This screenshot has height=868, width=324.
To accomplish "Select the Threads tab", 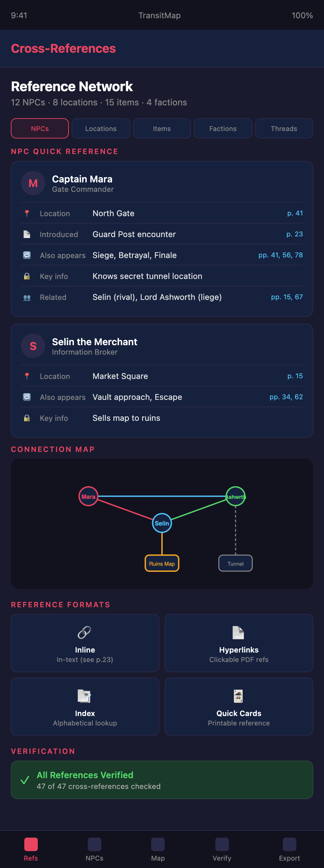I will [284, 128].
